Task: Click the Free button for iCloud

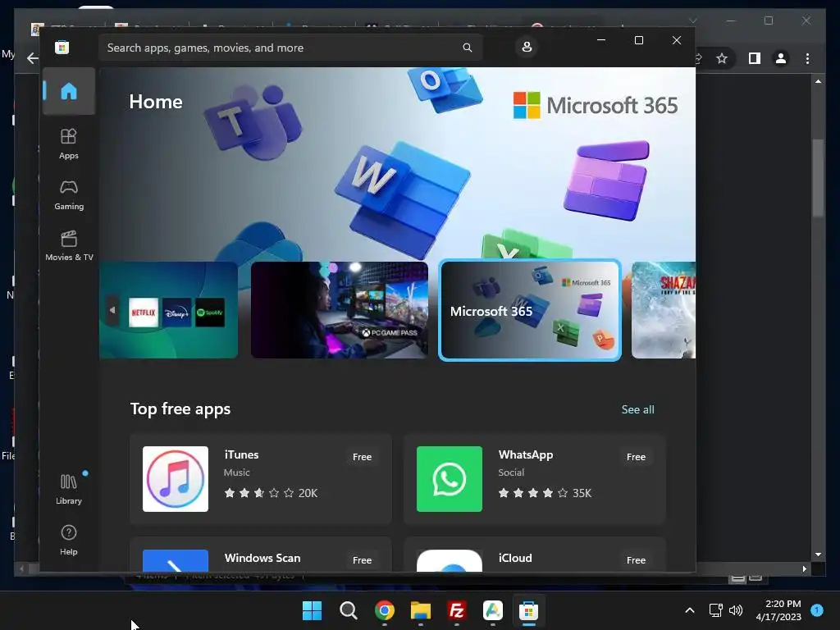Action: click(x=636, y=559)
